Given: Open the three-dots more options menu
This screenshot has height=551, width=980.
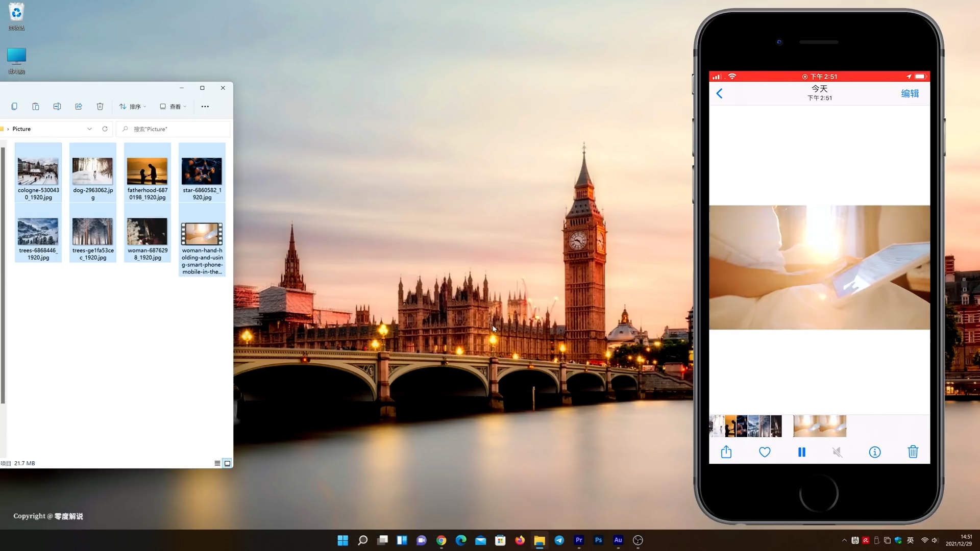Looking at the screenshot, I should tap(205, 107).
